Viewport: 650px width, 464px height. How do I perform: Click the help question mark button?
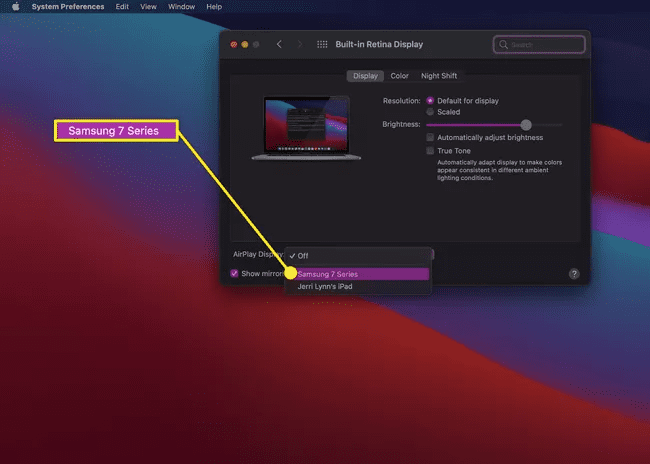574,273
